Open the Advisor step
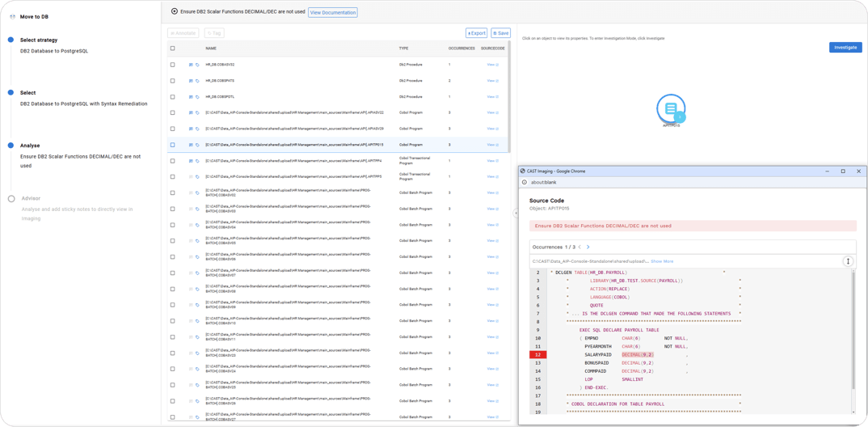The image size is (868, 427). click(31, 198)
